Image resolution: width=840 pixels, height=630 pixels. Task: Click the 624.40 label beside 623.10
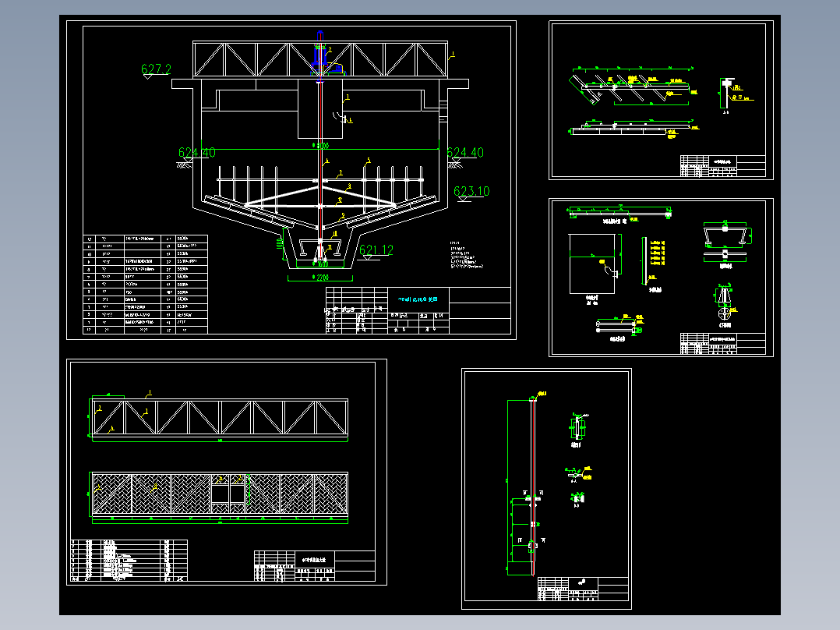[465, 152]
